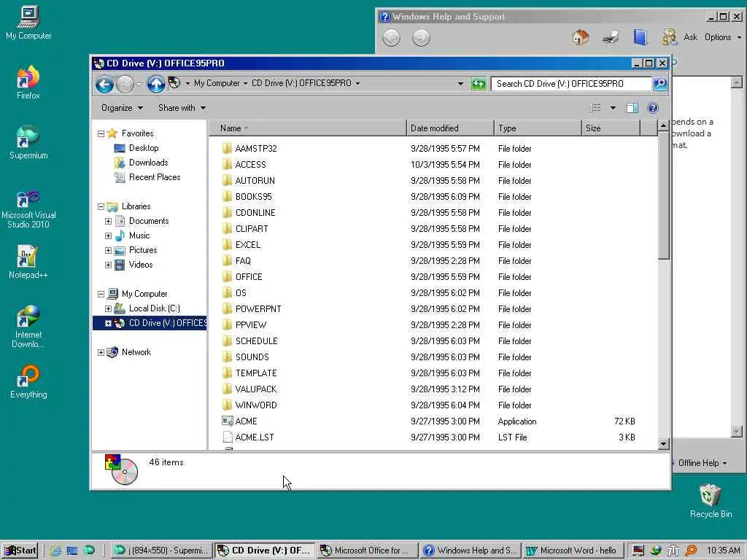Click the Ask icon in Help and Support
This screenshot has height=560, width=747.
point(670,37)
